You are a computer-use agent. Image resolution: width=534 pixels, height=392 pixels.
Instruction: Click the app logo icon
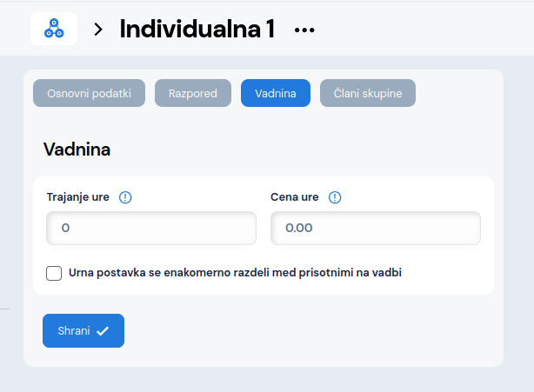click(54, 29)
